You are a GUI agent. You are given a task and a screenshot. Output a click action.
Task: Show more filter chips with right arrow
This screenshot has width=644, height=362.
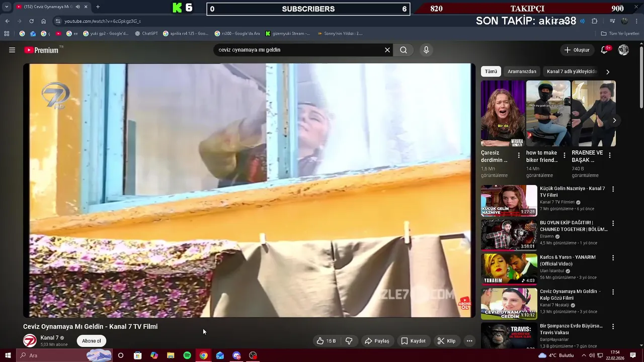(608, 72)
